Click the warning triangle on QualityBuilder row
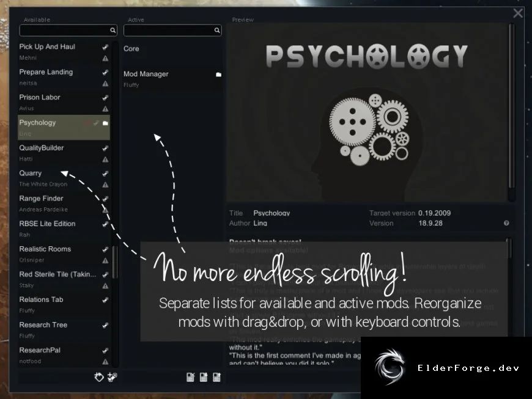The image size is (532, 399). point(106,159)
